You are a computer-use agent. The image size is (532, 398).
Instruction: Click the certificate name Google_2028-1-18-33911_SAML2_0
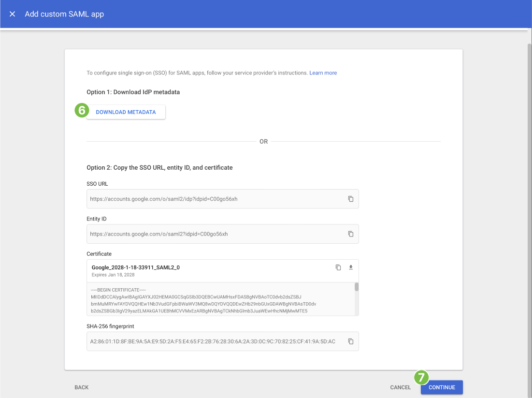pyautogui.click(x=136, y=267)
